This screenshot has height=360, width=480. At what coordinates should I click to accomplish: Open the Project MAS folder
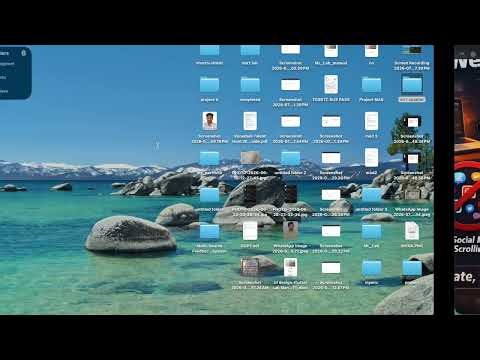coord(371,85)
